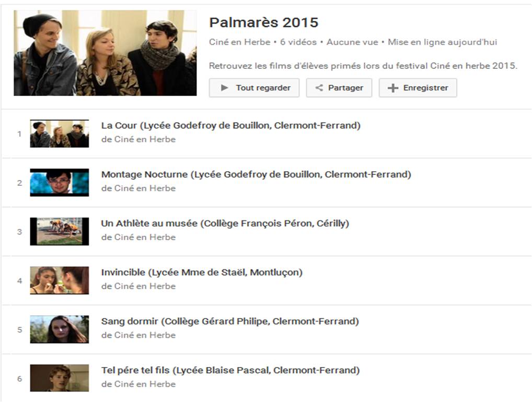Open the Tel pére tel fils title
Screen dimensions: 532x402
(x=230, y=370)
